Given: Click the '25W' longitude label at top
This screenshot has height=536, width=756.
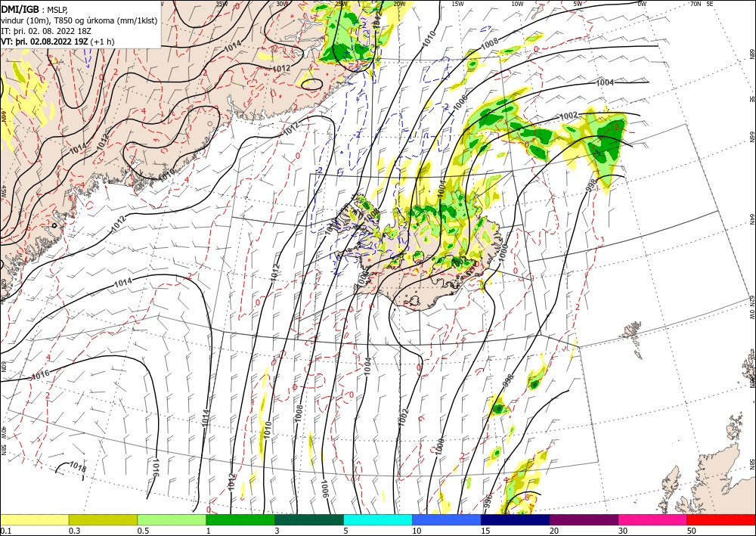Looking at the screenshot, I should (342, 3).
